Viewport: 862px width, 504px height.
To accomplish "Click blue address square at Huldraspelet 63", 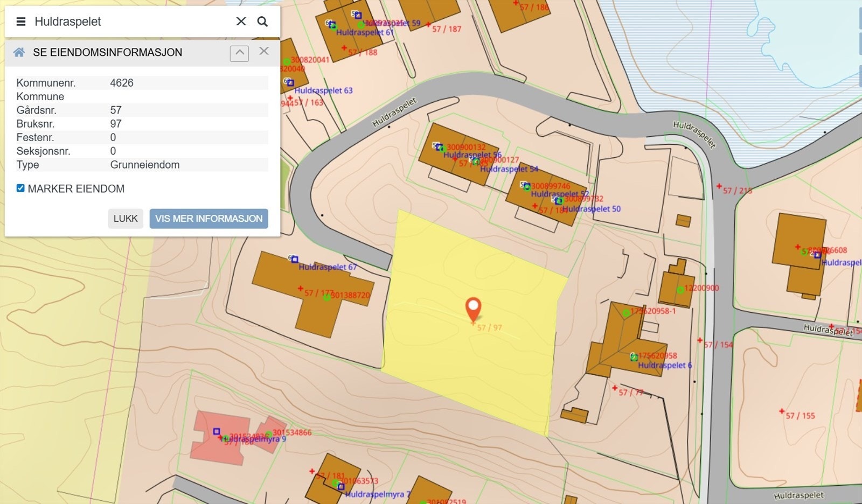I will [290, 83].
